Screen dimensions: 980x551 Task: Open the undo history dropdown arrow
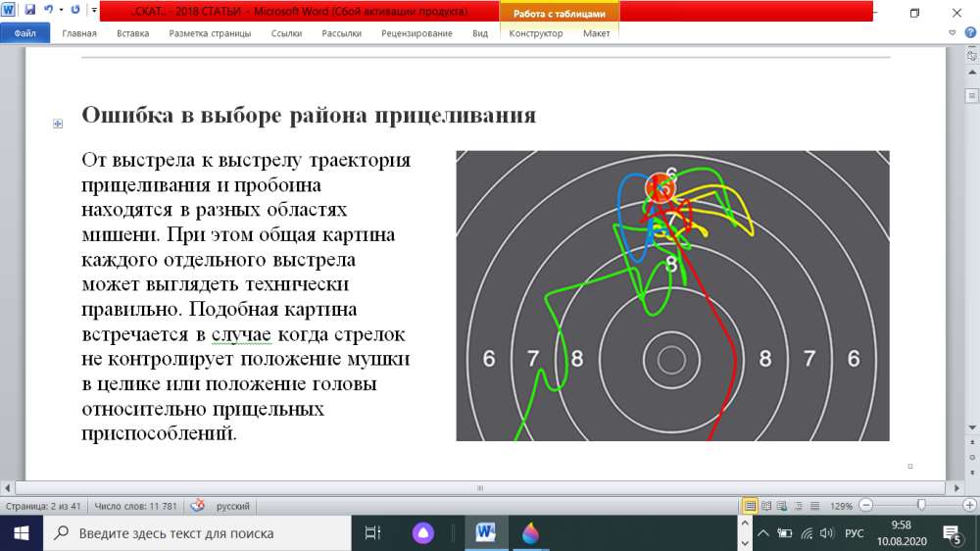click(x=61, y=10)
